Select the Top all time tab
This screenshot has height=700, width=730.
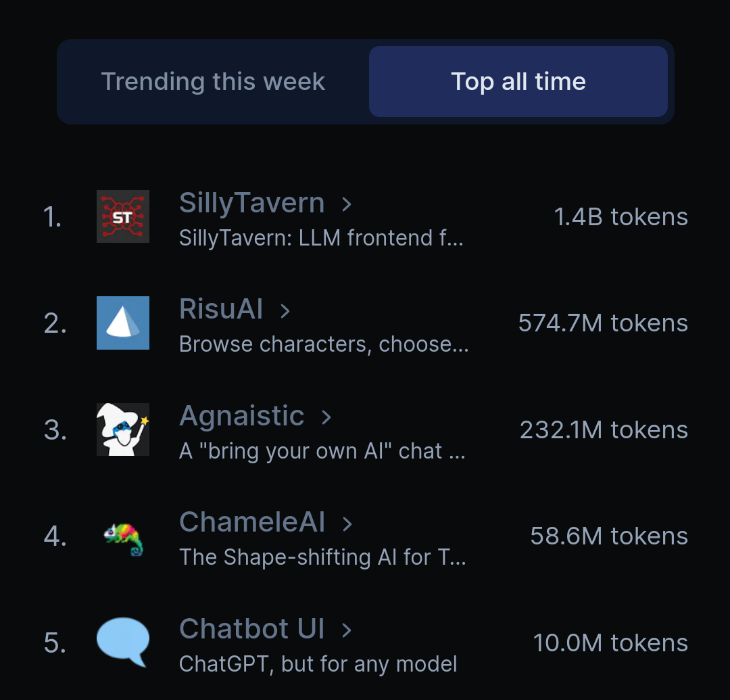[518, 82]
